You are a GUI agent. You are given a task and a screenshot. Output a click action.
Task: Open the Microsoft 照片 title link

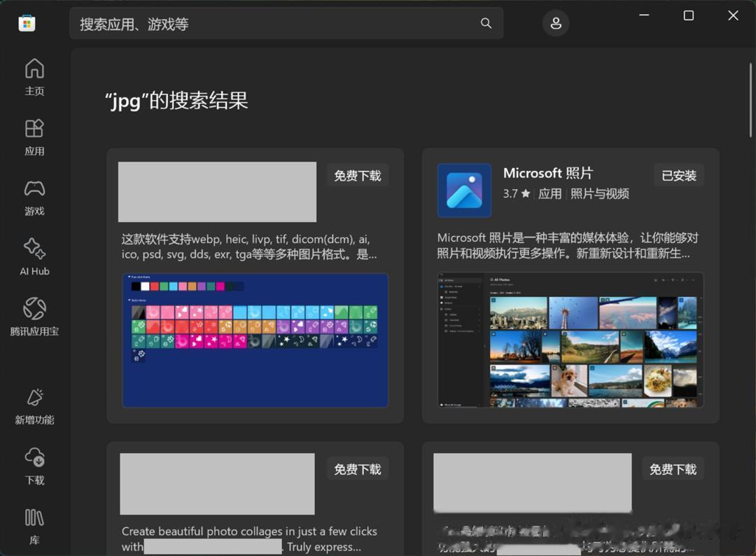547,173
